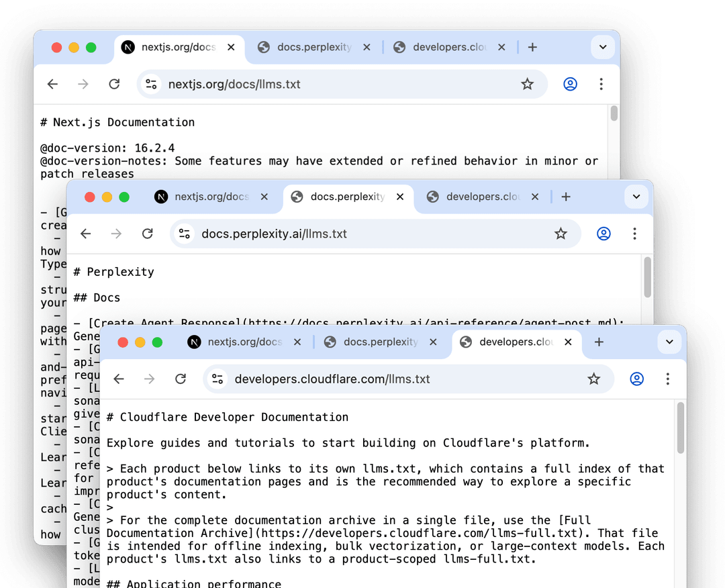Close developers.clo tab in back window
This screenshot has height=588, width=725.
[501, 47]
